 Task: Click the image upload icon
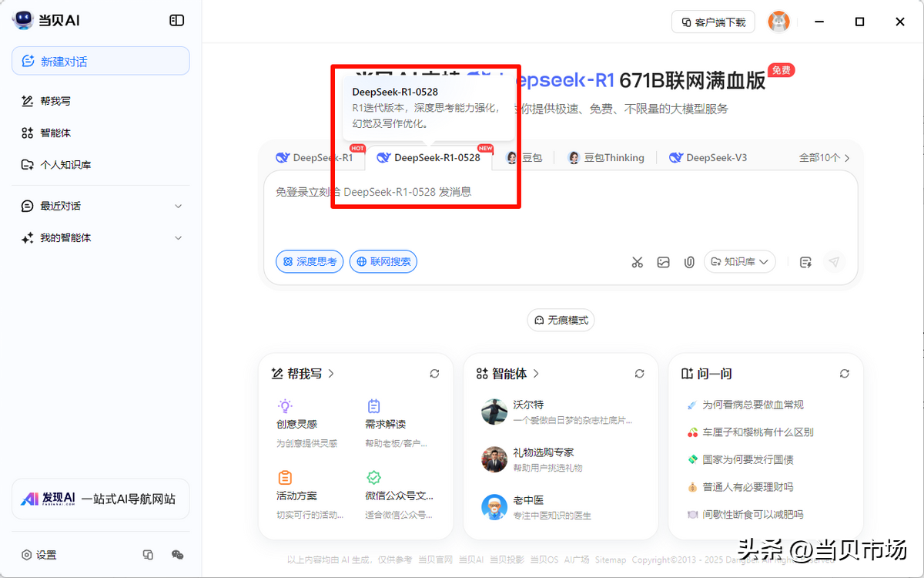[x=663, y=262]
